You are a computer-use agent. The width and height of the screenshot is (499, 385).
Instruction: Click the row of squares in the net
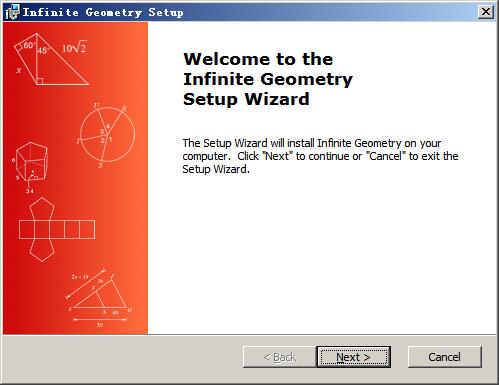coord(57,229)
